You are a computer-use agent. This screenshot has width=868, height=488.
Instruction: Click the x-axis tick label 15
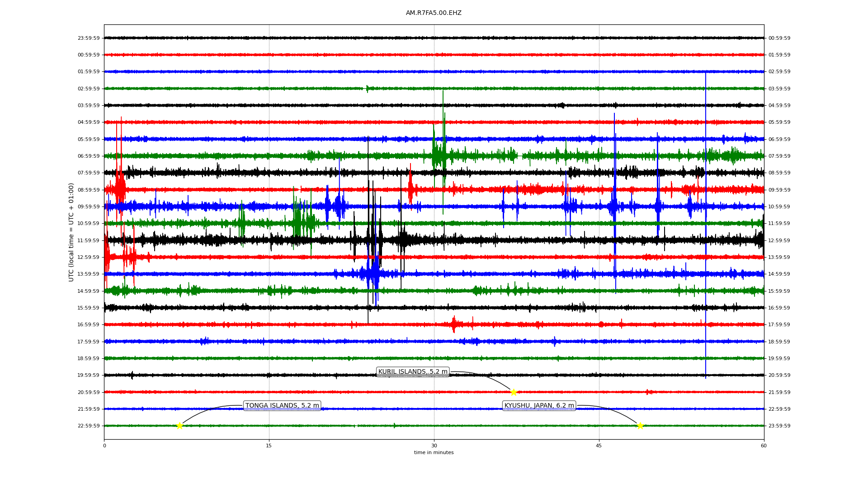269,446
